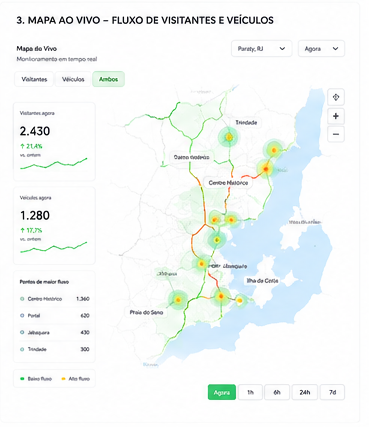369x427 pixels.
Task: Click the Veículos agora value 1.280
Action: point(35,215)
